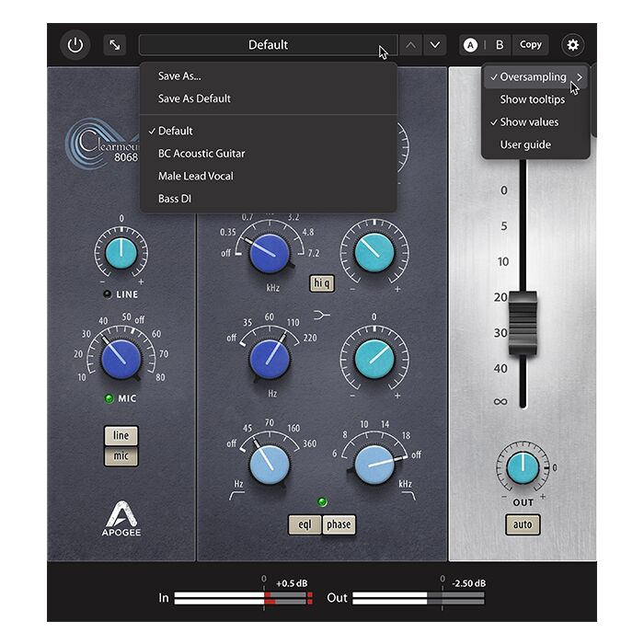Choose the BC Acoustic Guitar preset

[x=201, y=153]
